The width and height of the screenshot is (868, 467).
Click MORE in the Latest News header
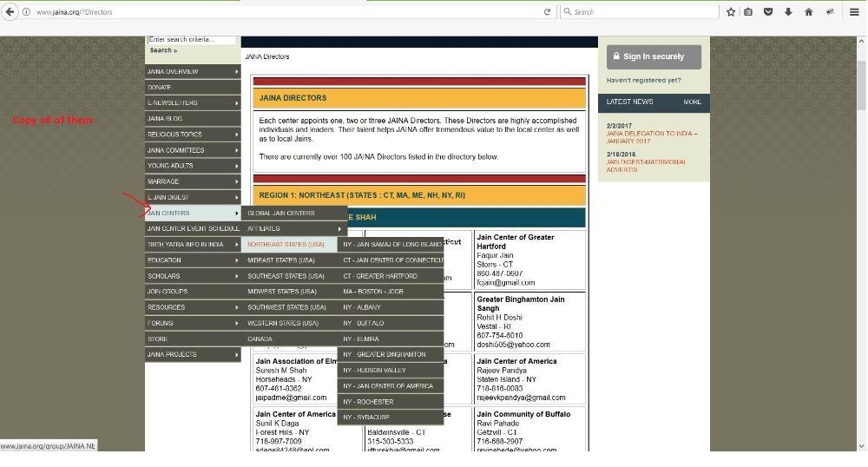tap(692, 102)
